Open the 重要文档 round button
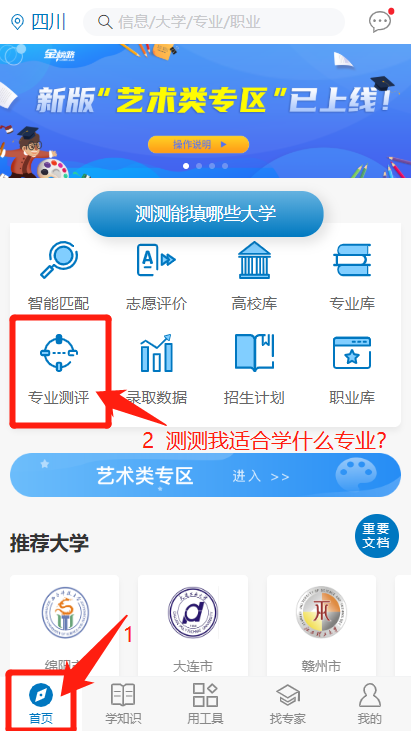411x731 pixels. tap(377, 536)
